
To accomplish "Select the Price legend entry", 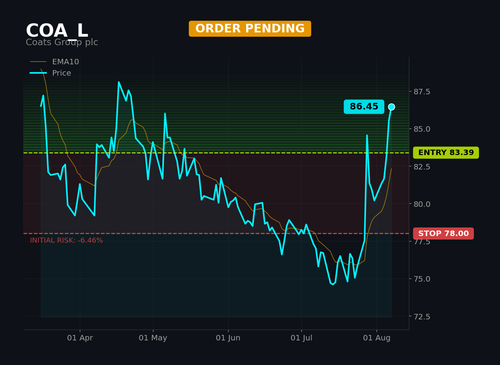I will click(x=50, y=73).
